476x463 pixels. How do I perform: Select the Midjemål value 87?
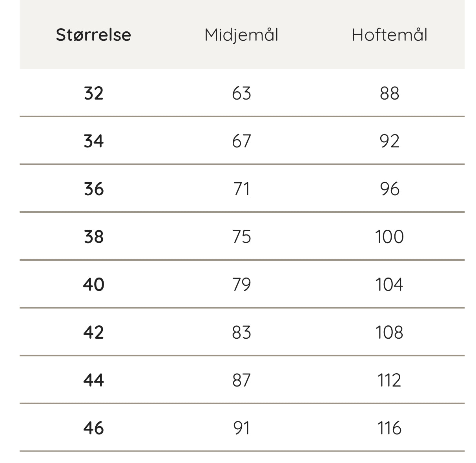tap(241, 380)
